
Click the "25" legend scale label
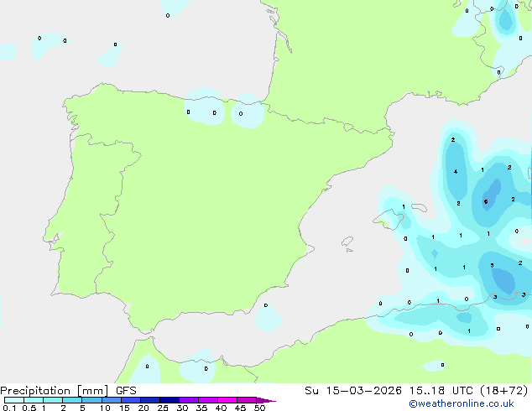pyautogui.click(x=163, y=408)
